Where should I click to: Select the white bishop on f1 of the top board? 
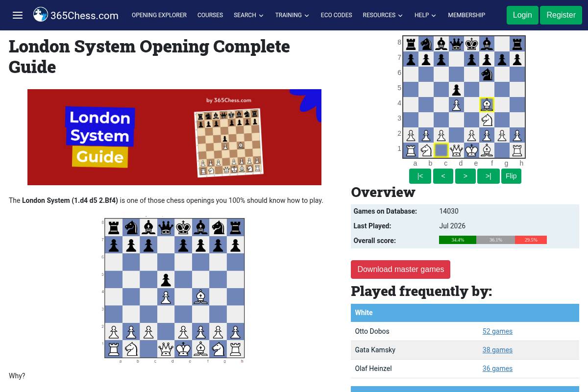[487, 150]
